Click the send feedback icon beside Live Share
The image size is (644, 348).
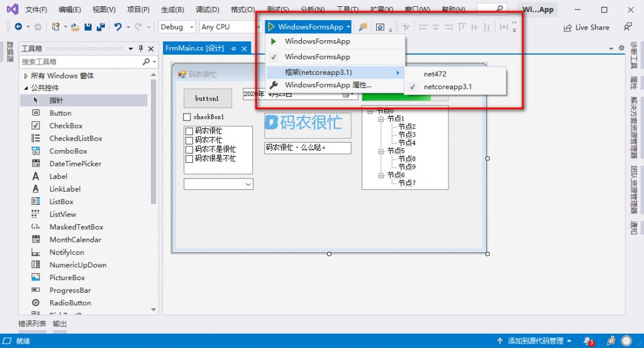click(x=628, y=27)
